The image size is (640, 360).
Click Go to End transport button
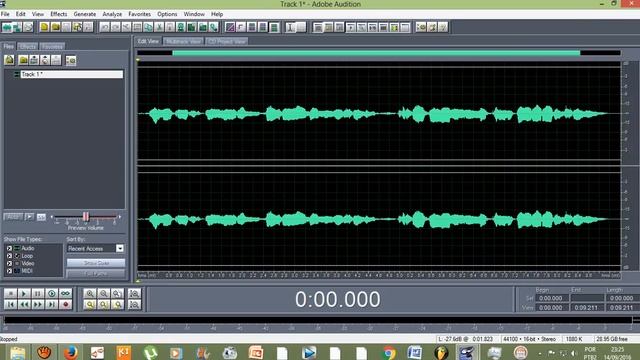coord(51,304)
